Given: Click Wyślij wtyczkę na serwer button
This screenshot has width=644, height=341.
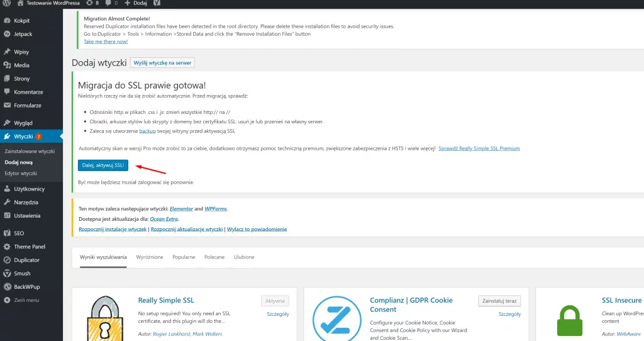Looking at the screenshot, I should click(x=162, y=63).
